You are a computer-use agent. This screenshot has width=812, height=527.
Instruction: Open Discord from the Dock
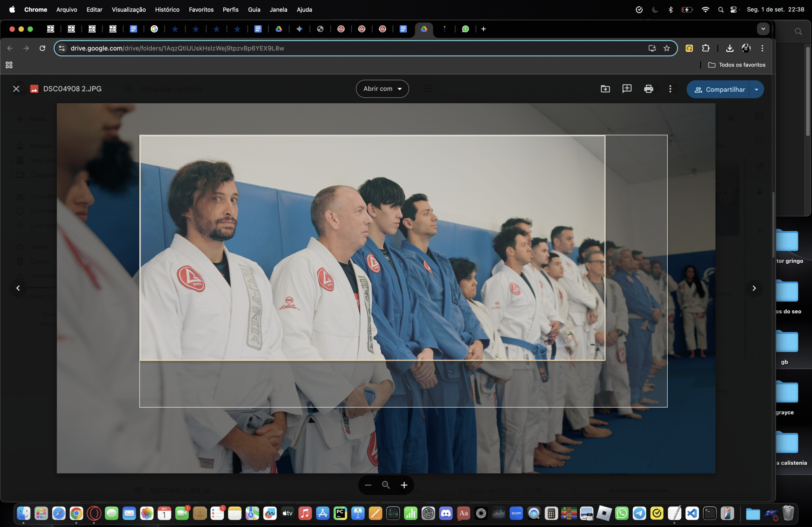446,513
